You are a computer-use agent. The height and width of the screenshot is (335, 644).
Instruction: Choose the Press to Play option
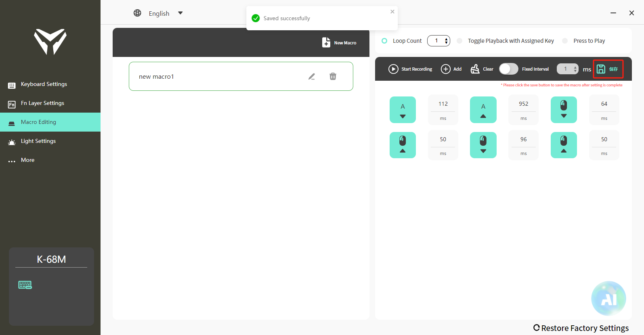click(565, 41)
